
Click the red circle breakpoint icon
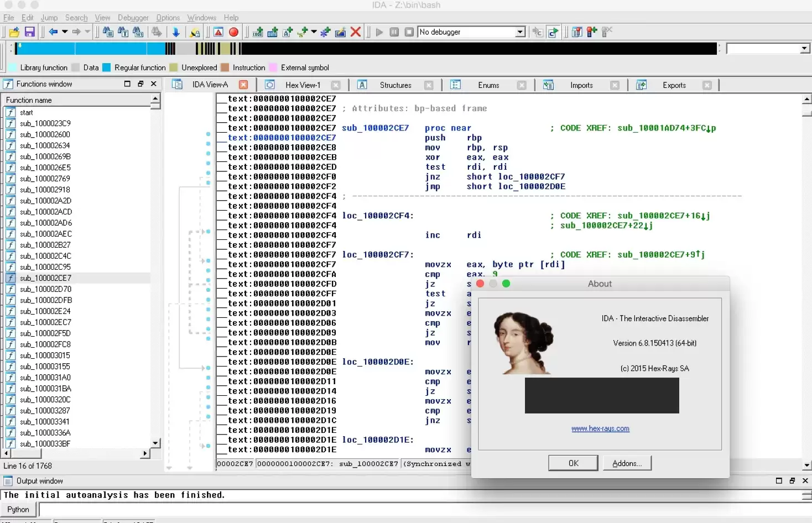point(233,32)
